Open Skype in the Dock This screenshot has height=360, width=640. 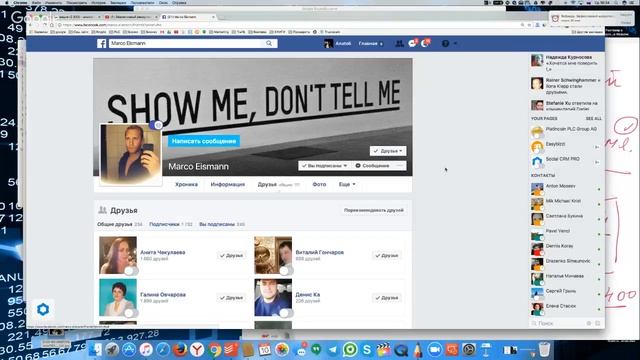pos(367,350)
